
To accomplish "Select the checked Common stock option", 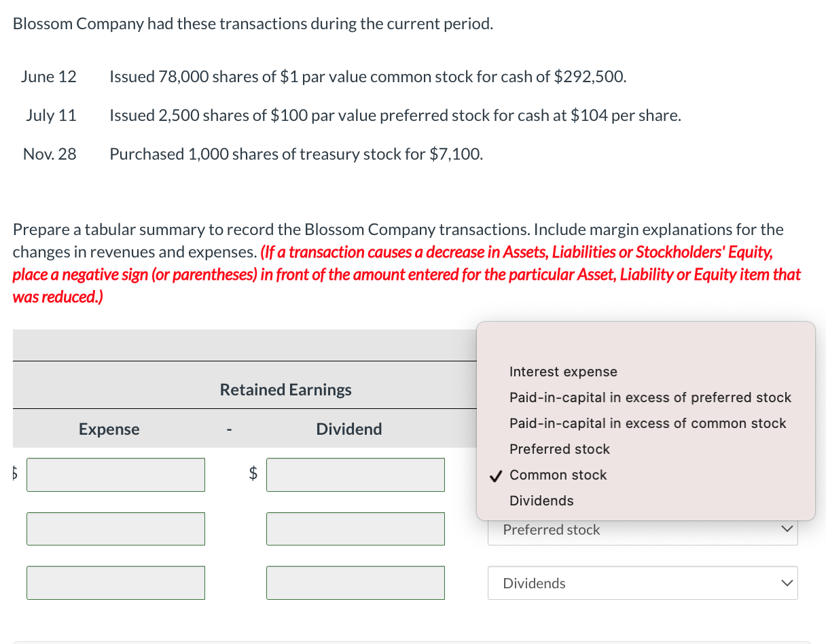I will point(558,475).
